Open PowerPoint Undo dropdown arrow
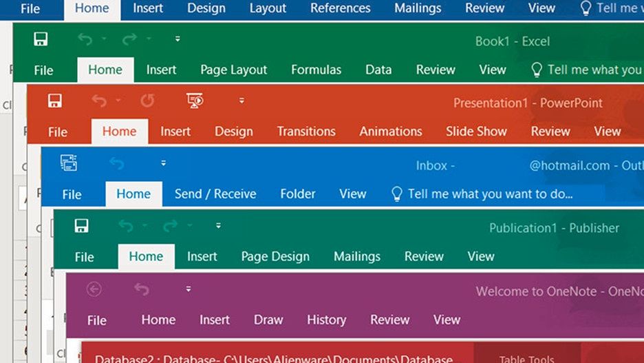The height and width of the screenshot is (363, 644). [x=118, y=101]
